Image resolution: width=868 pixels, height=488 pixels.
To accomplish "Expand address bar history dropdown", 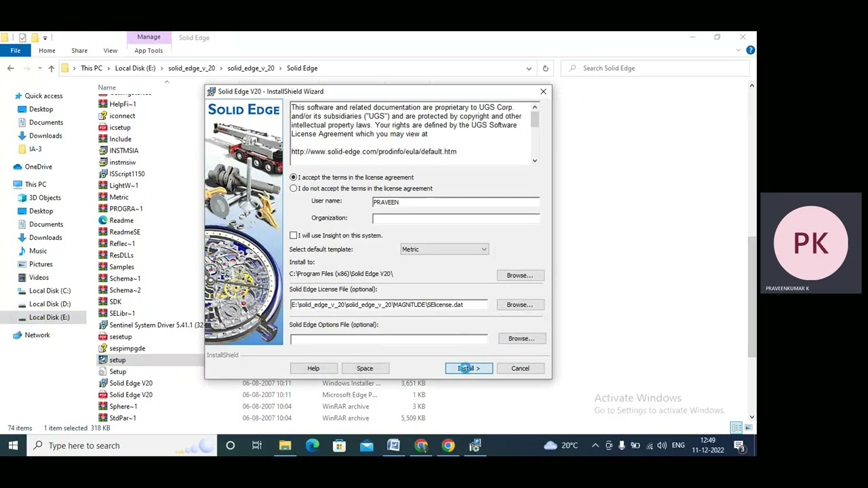I will point(529,68).
